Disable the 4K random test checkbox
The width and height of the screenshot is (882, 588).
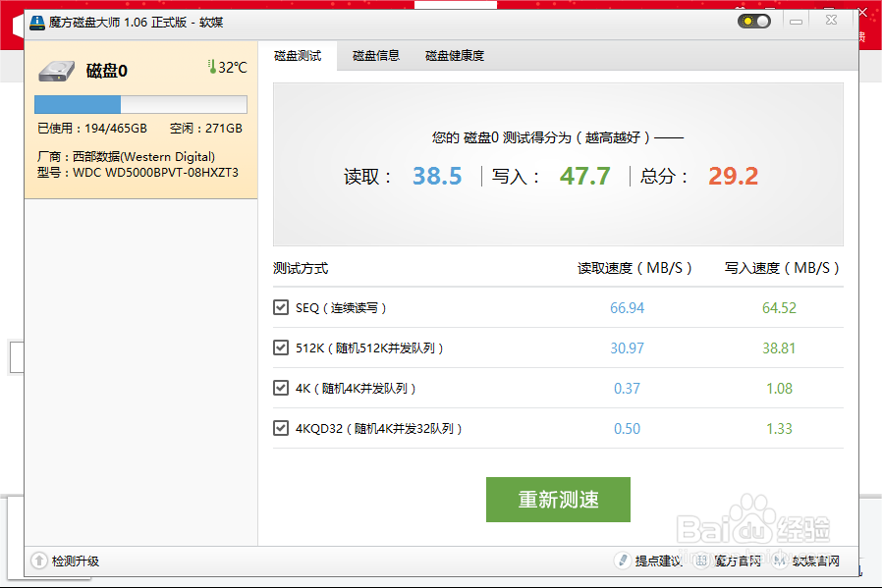pos(280,388)
